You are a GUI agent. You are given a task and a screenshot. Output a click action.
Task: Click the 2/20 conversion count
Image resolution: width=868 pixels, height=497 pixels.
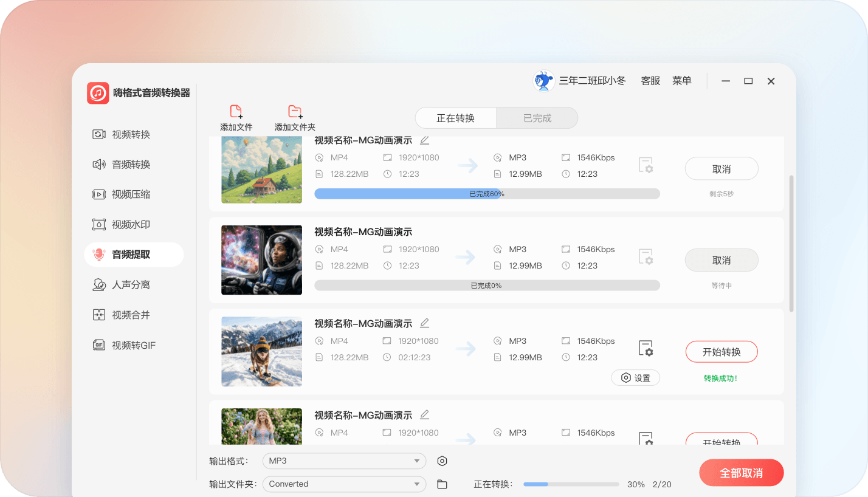[x=662, y=484]
